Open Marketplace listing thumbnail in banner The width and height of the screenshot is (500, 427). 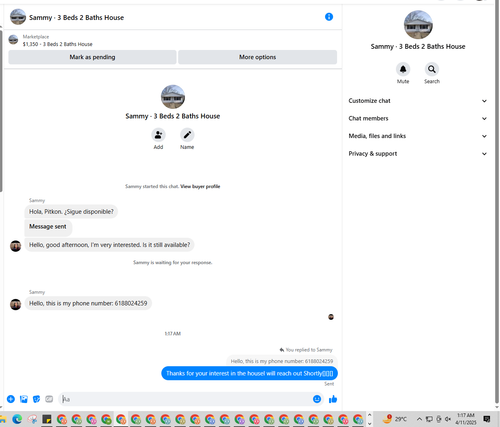click(x=13, y=40)
